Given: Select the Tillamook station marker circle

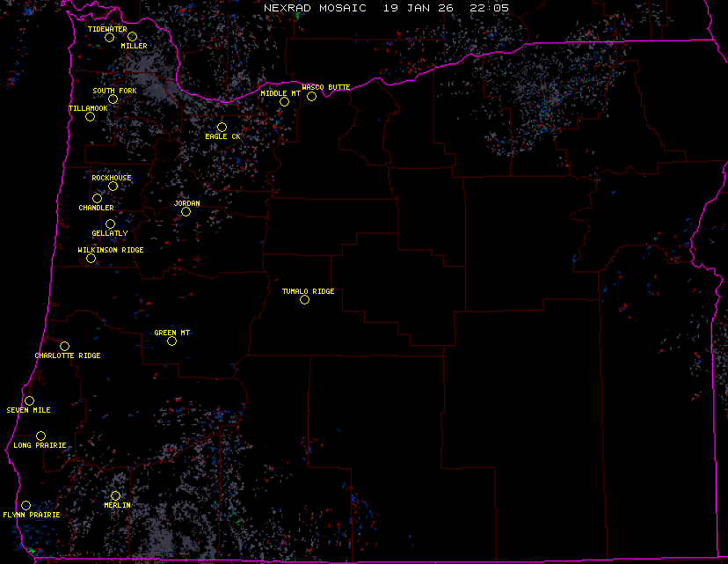Looking at the screenshot, I should (90, 116).
